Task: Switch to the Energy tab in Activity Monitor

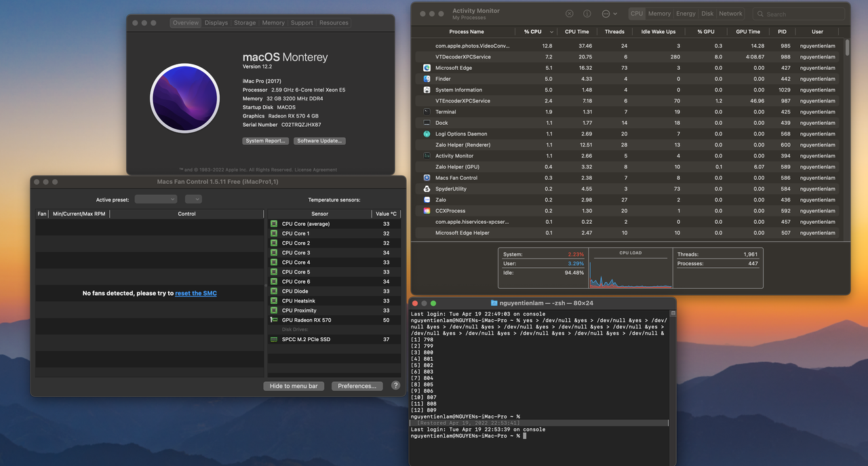Action: click(x=686, y=14)
